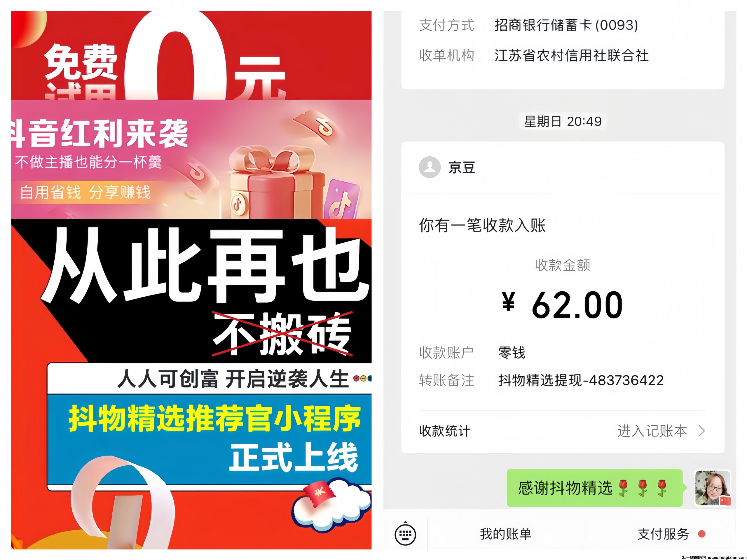
Task: Click the colored dots after 开启逆袭人生
Action: pos(362,378)
